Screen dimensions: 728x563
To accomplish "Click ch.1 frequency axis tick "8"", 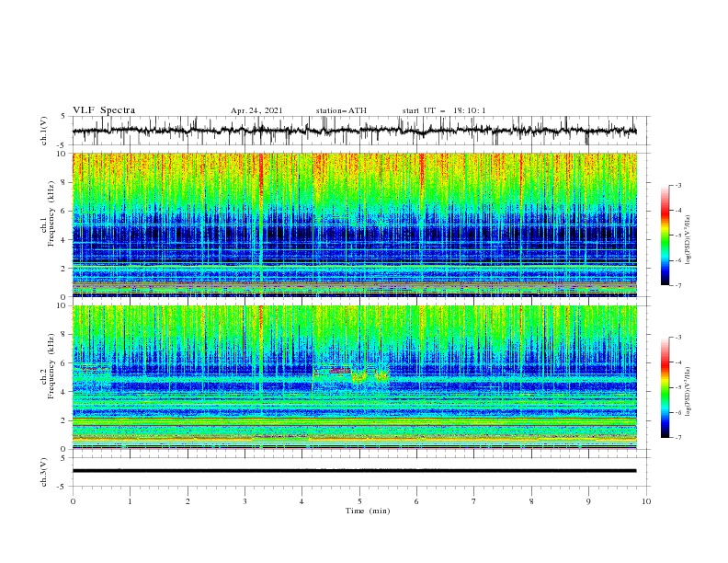I will (64, 182).
